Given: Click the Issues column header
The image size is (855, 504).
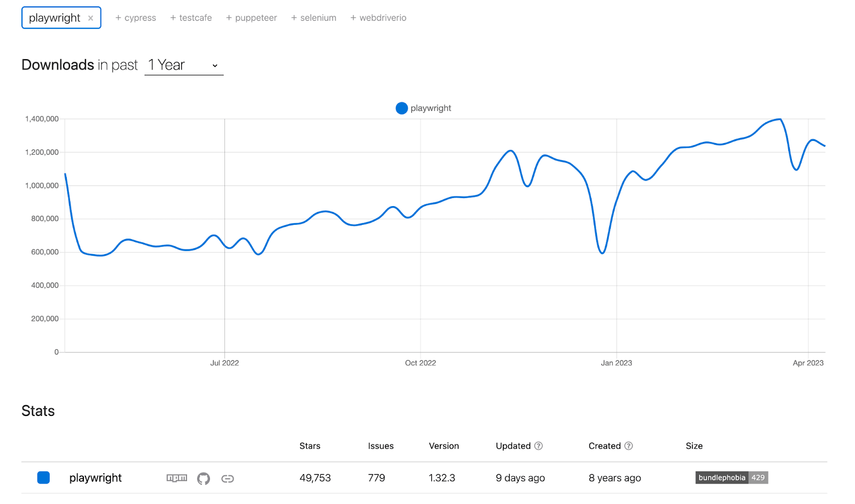Looking at the screenshot, I should click(x=380, y=446).
